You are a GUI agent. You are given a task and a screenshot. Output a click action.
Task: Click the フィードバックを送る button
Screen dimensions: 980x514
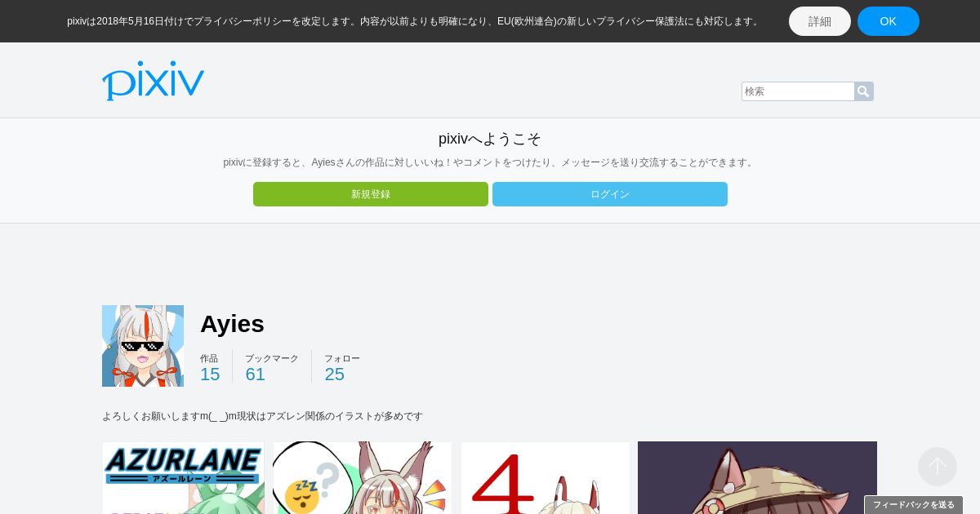click(x=914, y=505)
